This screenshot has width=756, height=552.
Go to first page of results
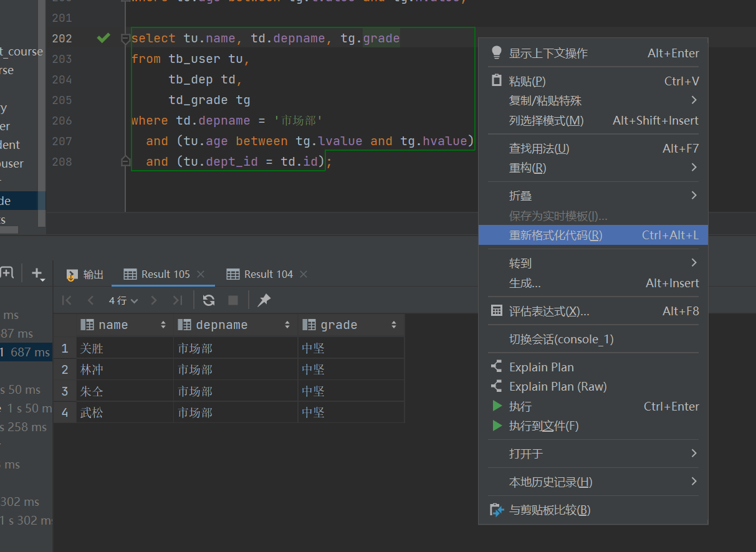(x=67, y=300)
